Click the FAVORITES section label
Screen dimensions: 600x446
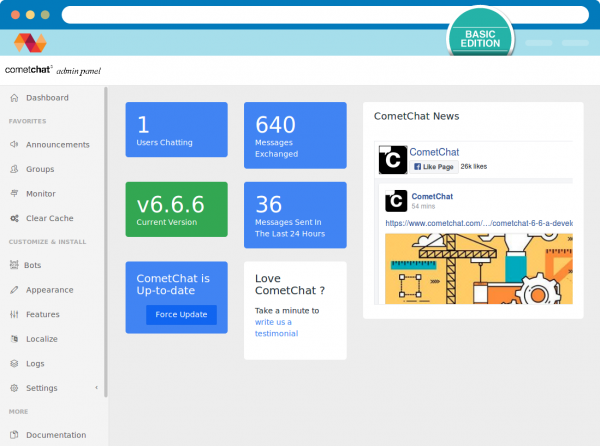28,121
